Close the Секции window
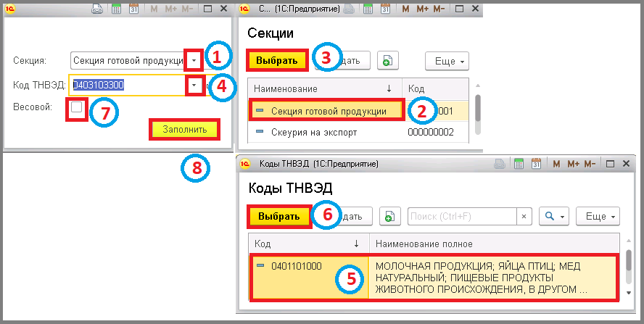The height and width of the screenshot is (324, 644). (475, 9)
